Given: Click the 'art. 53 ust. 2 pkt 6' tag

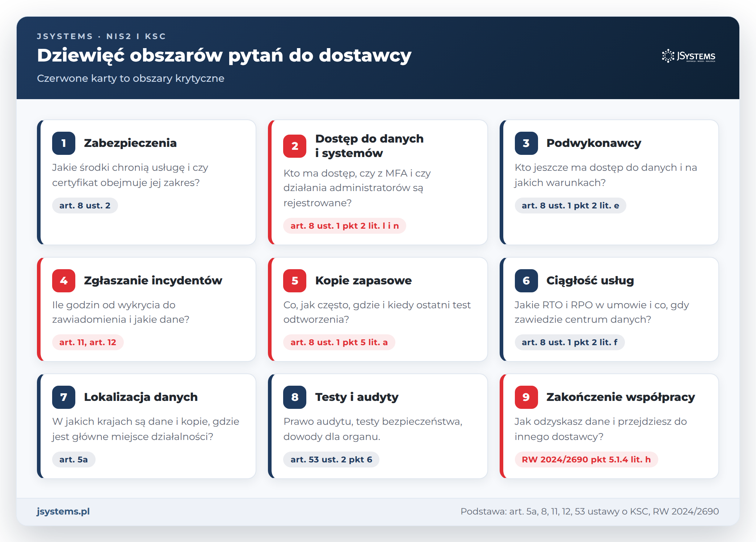Looking at the screenshot, I should (x=331, y=460).
